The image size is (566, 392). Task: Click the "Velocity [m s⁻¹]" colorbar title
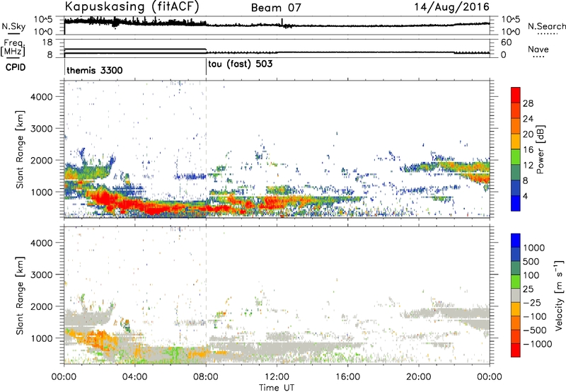pyautogui.click(x=559, y=295)
